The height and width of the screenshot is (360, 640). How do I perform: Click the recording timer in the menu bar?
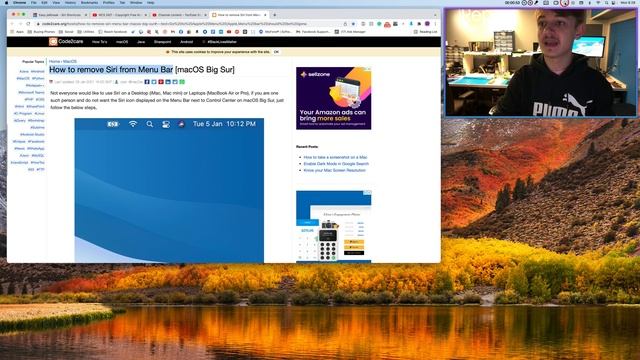(512, 2)
